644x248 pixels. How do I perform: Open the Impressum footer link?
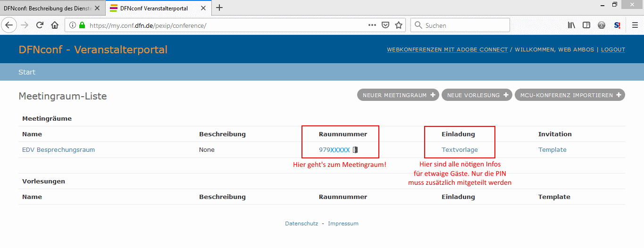343,223
